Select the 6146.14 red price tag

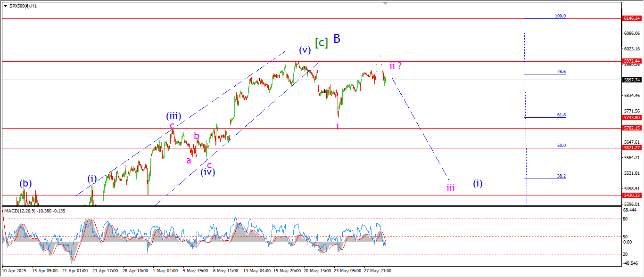coord(631,18)
